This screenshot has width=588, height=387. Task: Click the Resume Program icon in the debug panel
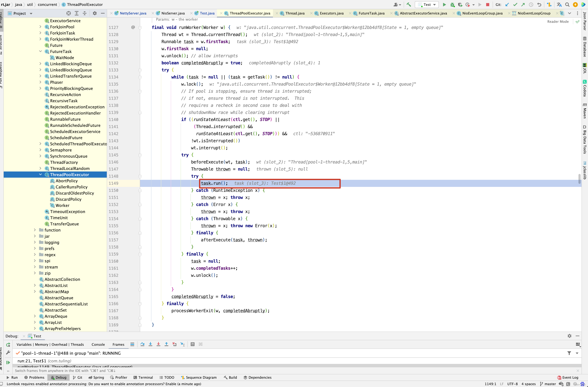coord(8,362)
